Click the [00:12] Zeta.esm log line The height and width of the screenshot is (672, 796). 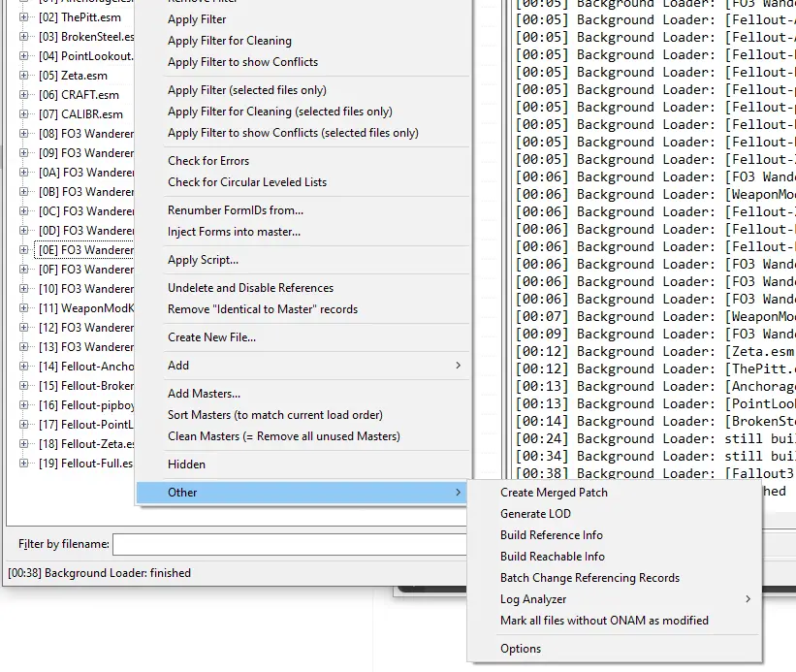coord(654,351)
